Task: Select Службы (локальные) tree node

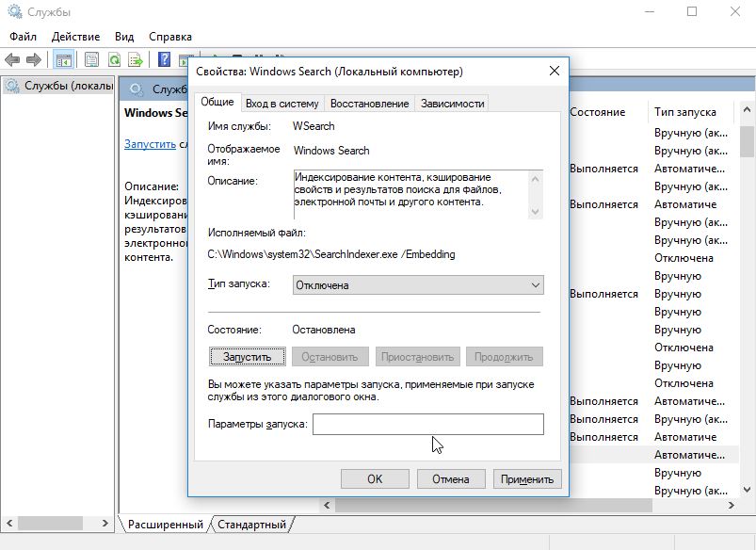Action: click(x=58, y=86)
